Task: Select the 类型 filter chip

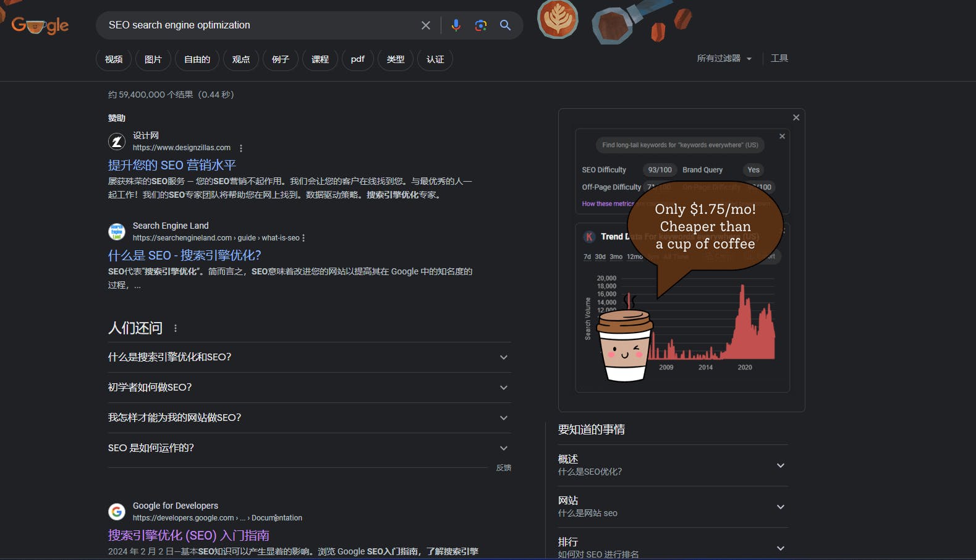Action: (396, 59)
